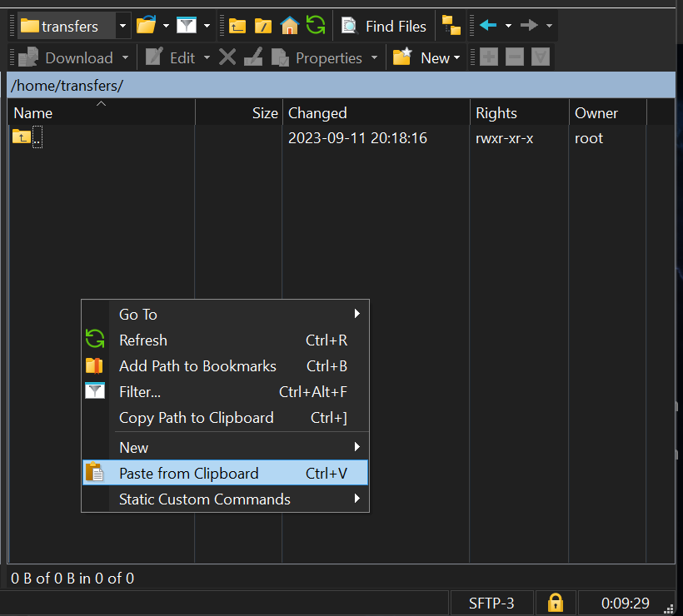
Task: Click the padlock icon in status bar
Action: point(556,602)
